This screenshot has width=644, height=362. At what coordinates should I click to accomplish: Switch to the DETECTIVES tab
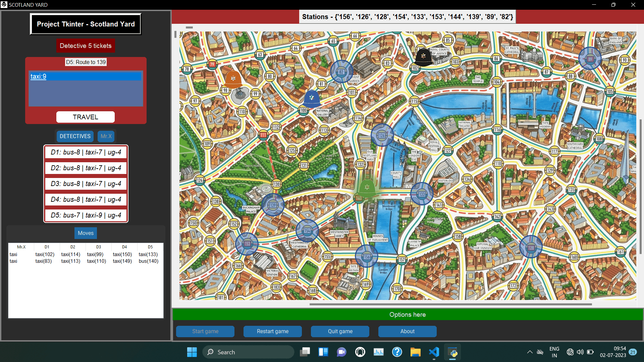[75, 136]
